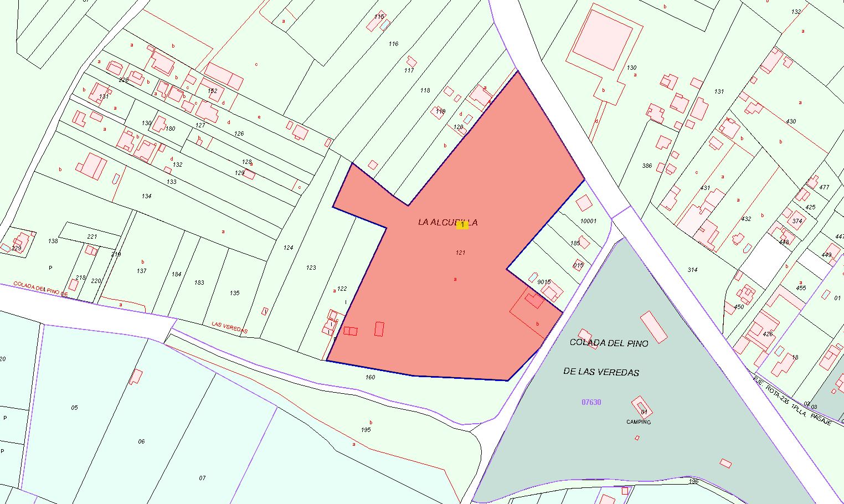Select parcel number 160 below highlighted plot
Viewport: 844px width, 504px height.
click(370, 377)
